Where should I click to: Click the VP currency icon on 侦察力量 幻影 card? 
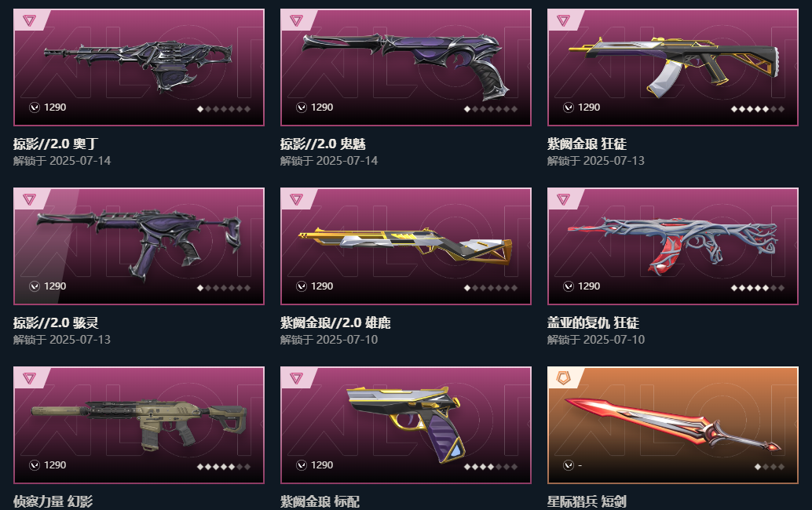35,465
